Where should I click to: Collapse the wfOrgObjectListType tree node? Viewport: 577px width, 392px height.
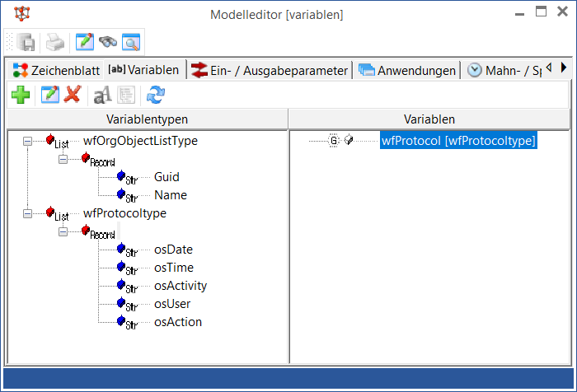pyautogui.click(x=28, y=141)
